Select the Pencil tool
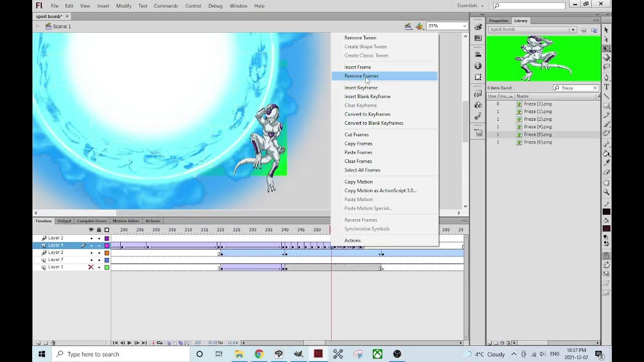 [x=606, y=115]
